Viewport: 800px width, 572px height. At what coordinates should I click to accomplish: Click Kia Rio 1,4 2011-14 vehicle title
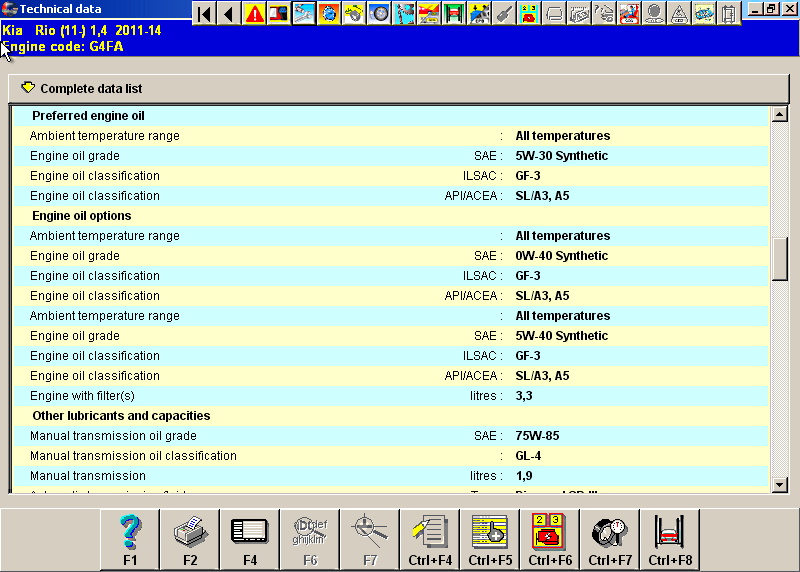[x=82, y=31]
